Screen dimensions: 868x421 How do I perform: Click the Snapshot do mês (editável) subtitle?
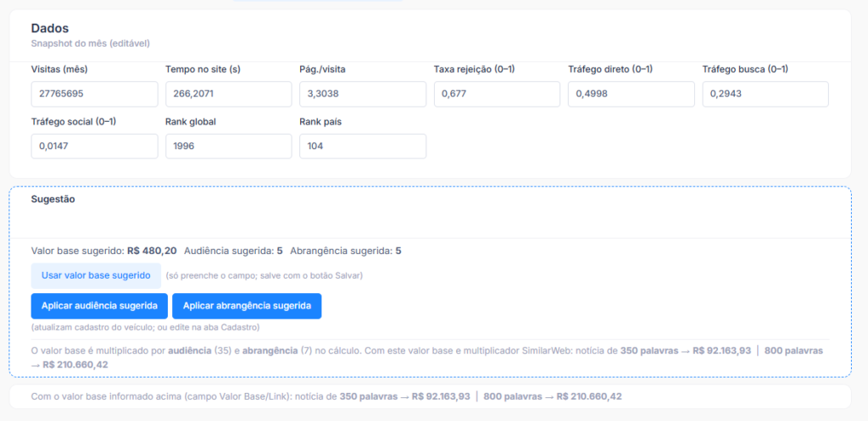[x=90, y=43]
